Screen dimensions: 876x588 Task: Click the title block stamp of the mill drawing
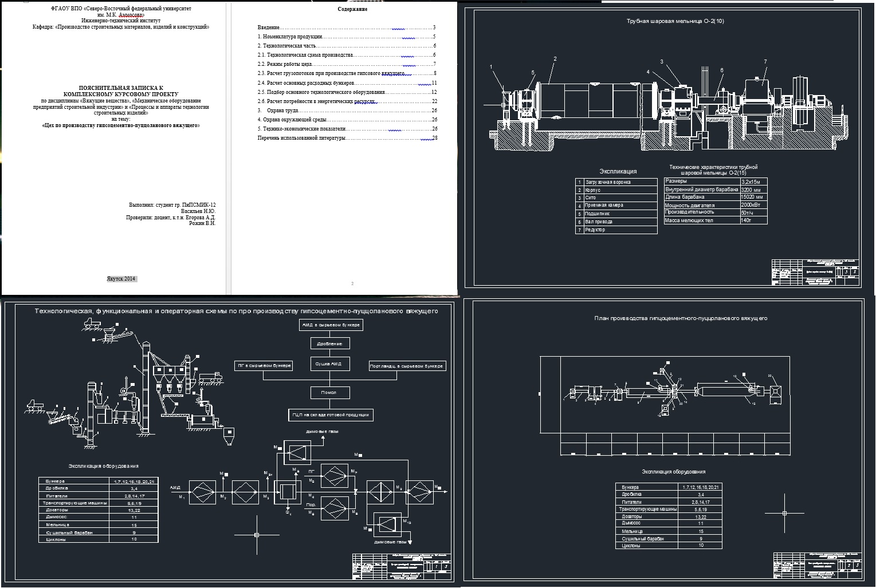click(816, 273)
